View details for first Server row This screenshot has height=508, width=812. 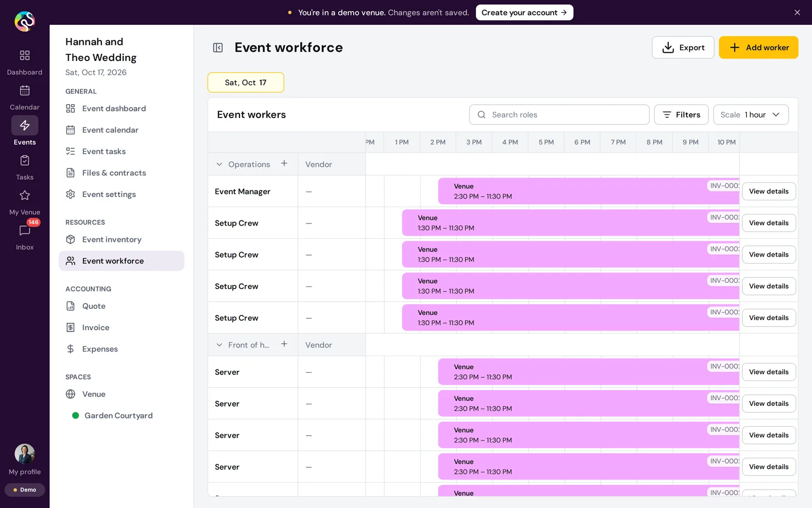pyautogui.click(x=769, y=372)
